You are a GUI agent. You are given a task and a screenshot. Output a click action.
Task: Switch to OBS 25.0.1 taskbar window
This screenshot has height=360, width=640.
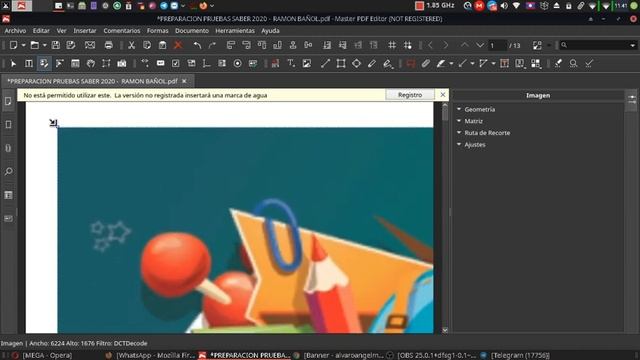tap(432, 356)
